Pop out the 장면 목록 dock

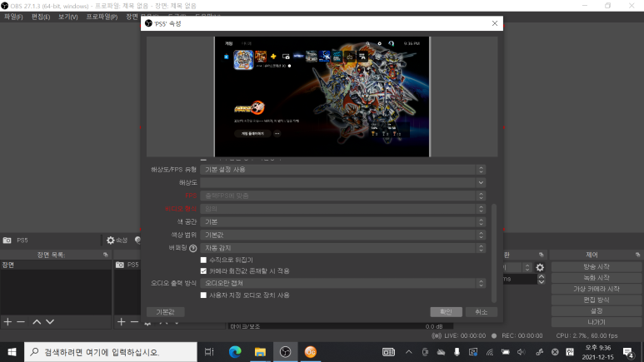pyautogui.click(x=106, y=255)
